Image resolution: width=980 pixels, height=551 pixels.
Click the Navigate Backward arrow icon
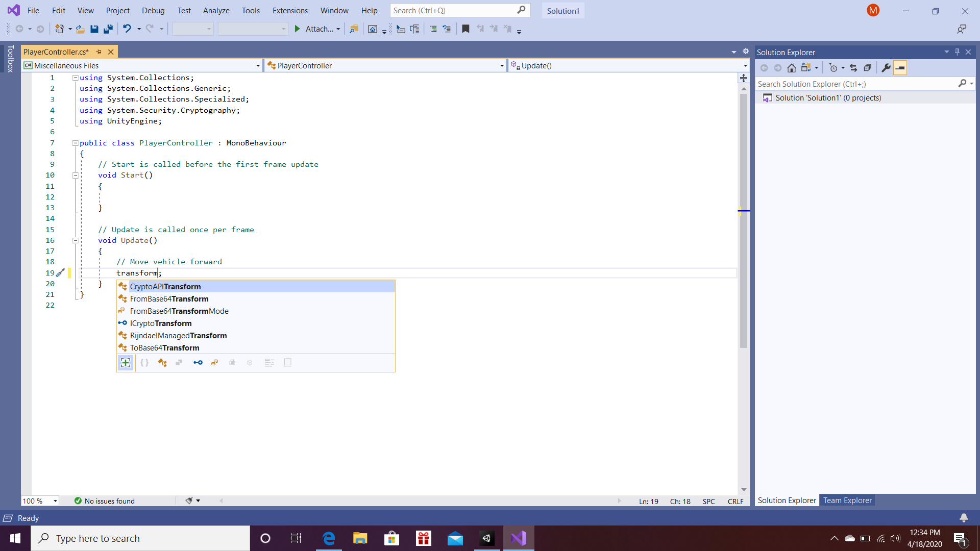pos(19,29)
